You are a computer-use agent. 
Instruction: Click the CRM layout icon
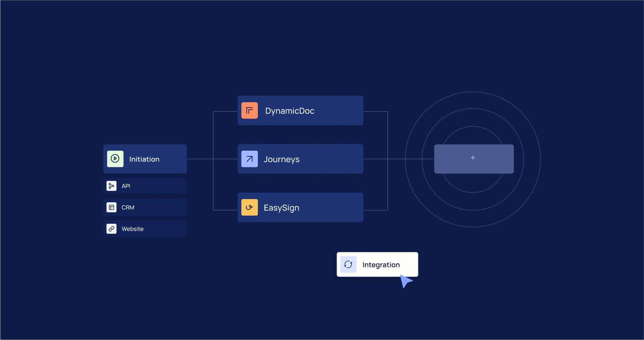[111, 207]
